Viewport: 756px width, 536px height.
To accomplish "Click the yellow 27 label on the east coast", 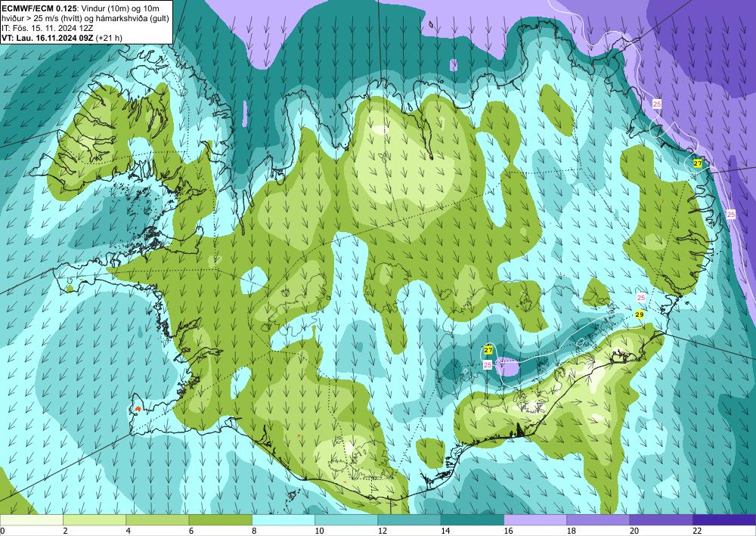I will [x=698, y=163].
